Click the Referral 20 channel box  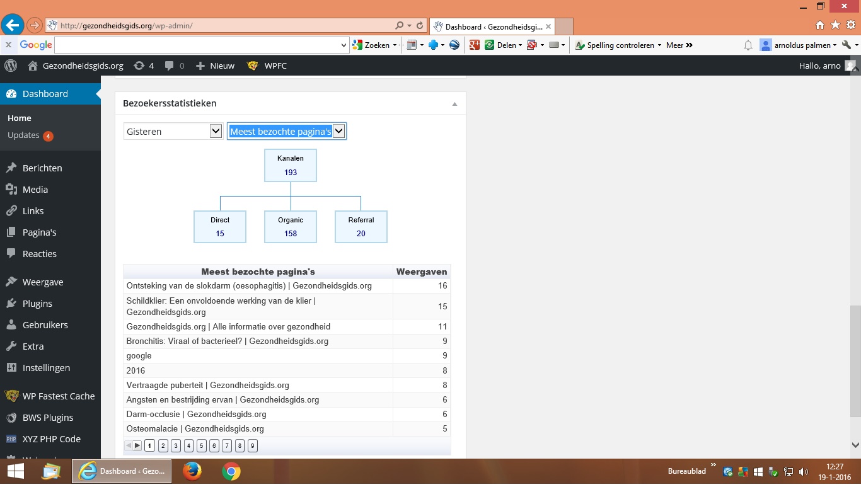click(x=361, y=227)
